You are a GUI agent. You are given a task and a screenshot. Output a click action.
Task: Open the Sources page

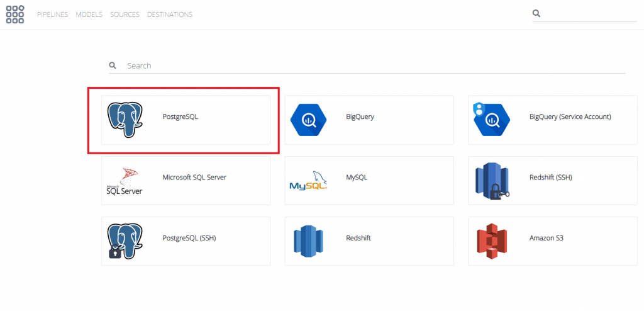(125, 14)
